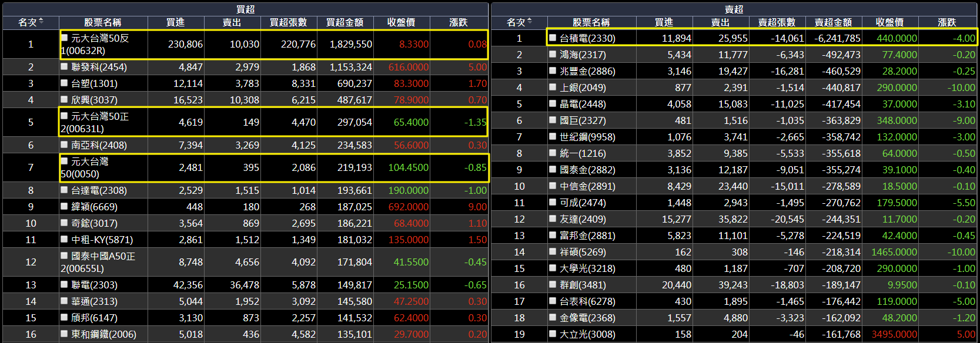
Task: Sort the 買超 table by 名次 arrow
Action: [x=41, y=22]
